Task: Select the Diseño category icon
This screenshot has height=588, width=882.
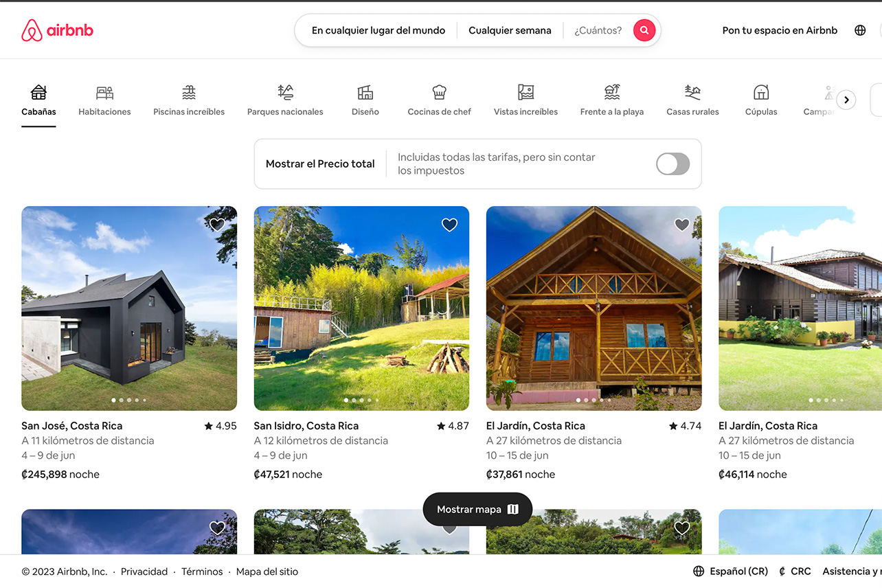Action: pyautogui.click(x=365, y=92)
